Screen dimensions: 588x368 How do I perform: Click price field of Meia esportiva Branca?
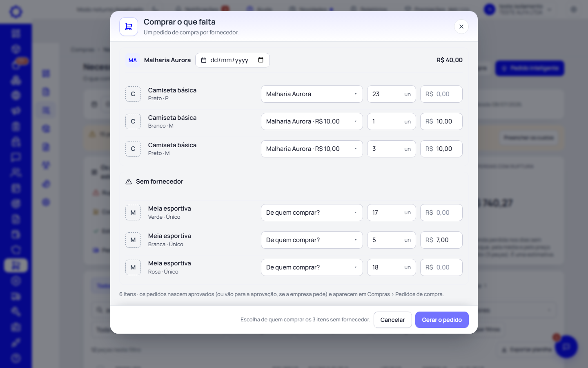coord(441,240)
